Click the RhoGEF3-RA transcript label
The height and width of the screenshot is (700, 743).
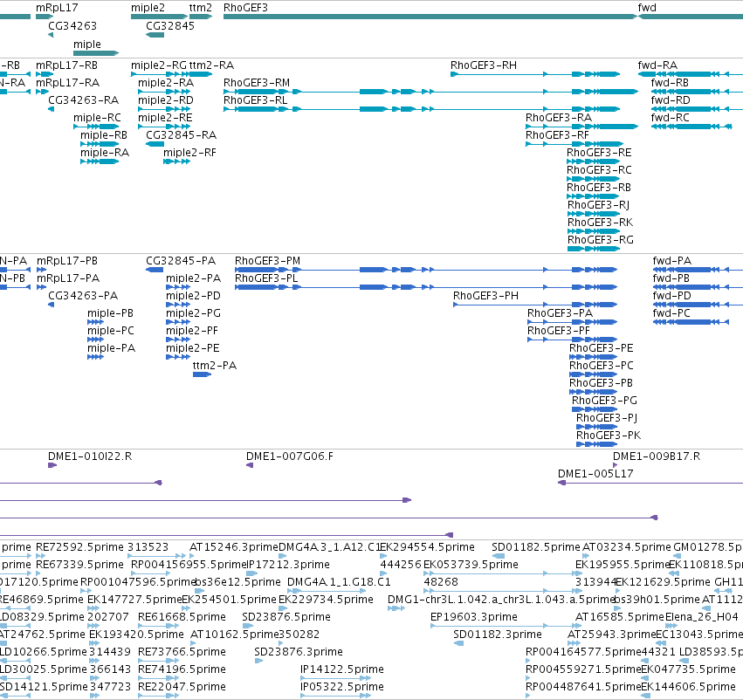559,118
